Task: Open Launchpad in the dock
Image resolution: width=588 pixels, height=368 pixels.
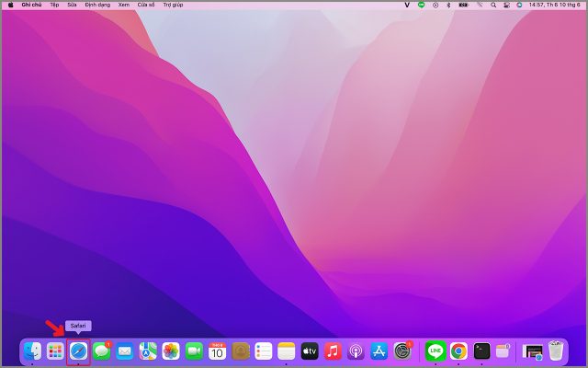Action: point(55,351)
